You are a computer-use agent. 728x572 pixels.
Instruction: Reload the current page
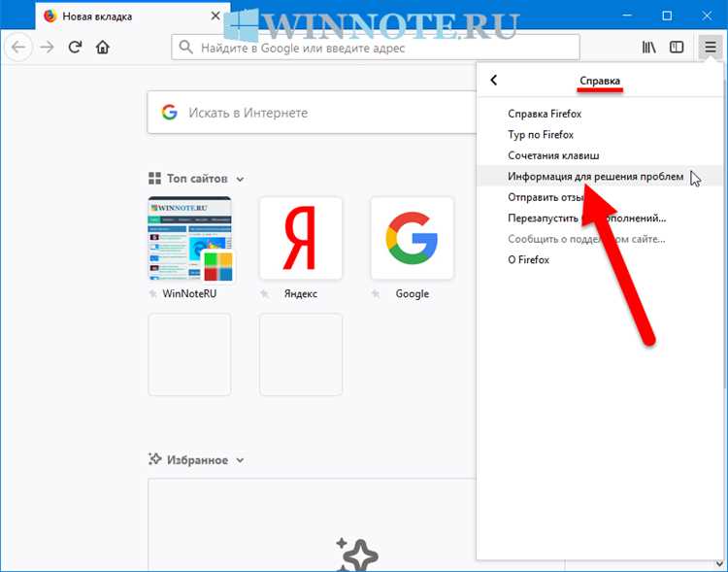pos(75,48)
